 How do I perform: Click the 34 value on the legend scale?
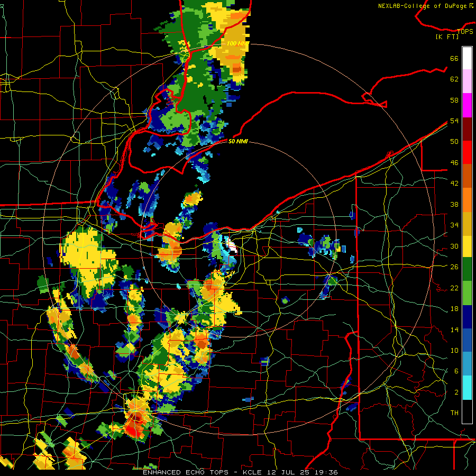click(x=454, y=225)
